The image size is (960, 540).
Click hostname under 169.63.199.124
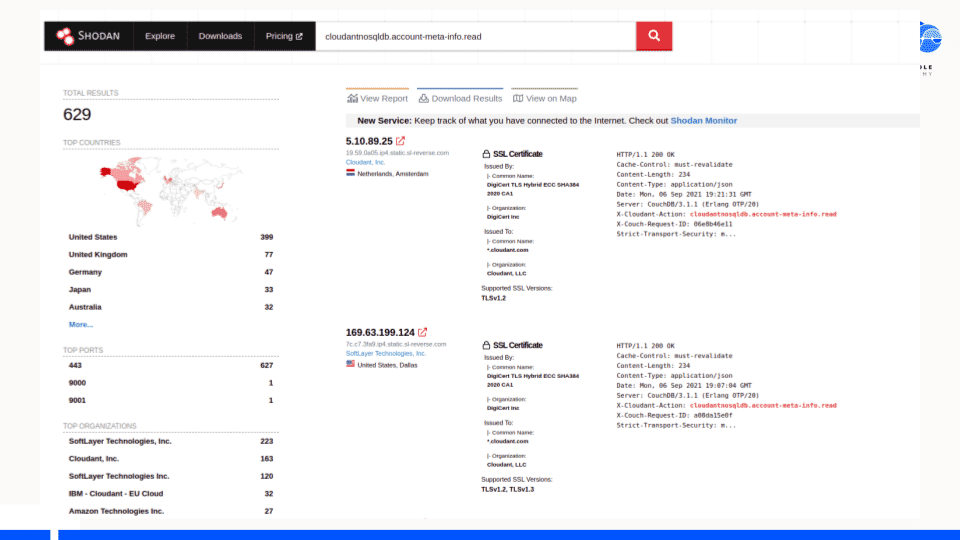click(396, 344)
